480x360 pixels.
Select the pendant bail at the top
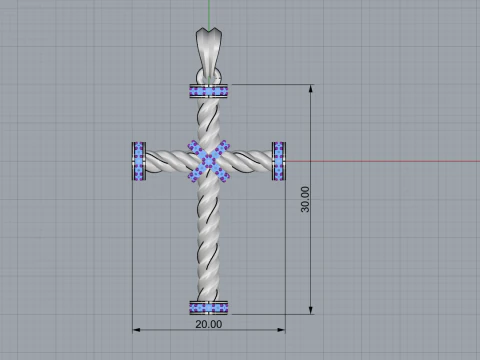[x=209, y=53]
